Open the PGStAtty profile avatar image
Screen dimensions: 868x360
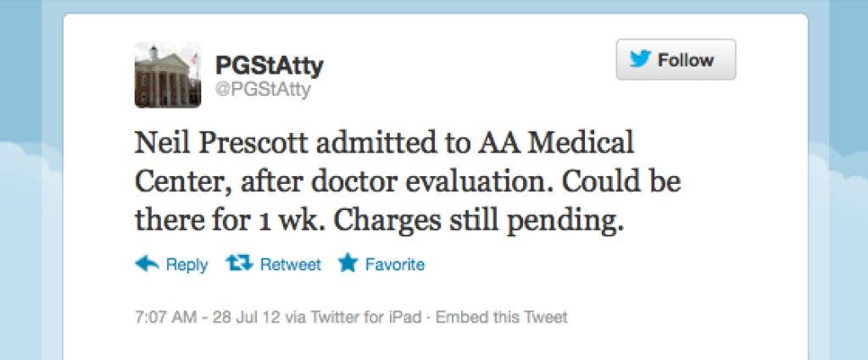point(168,75)
